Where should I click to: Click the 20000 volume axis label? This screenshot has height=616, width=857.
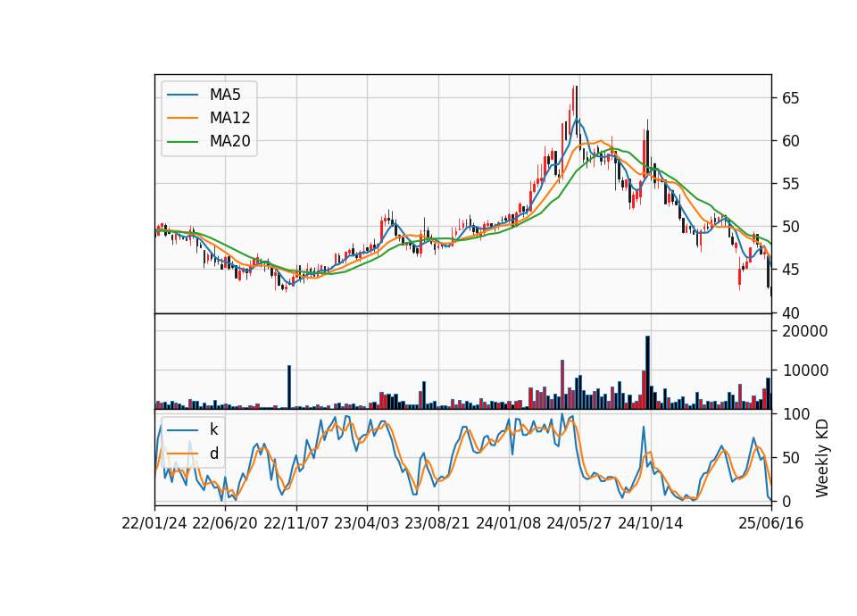point(804,331)
